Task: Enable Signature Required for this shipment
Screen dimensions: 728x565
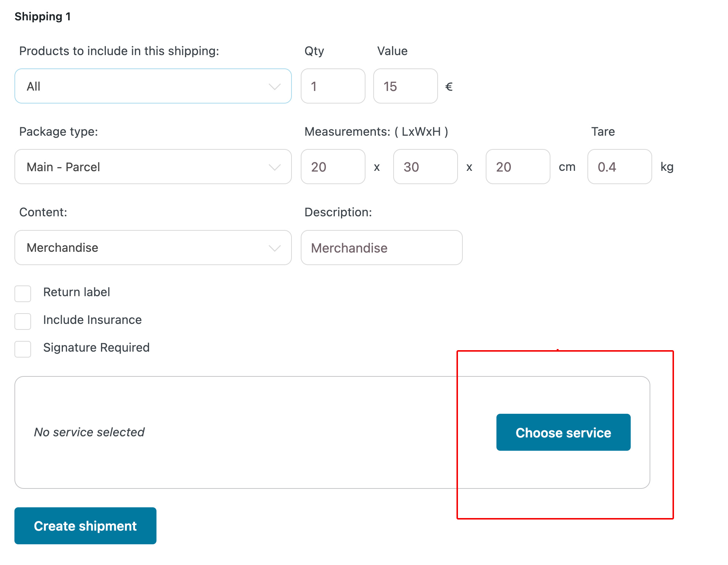Action: click(23, 349)
